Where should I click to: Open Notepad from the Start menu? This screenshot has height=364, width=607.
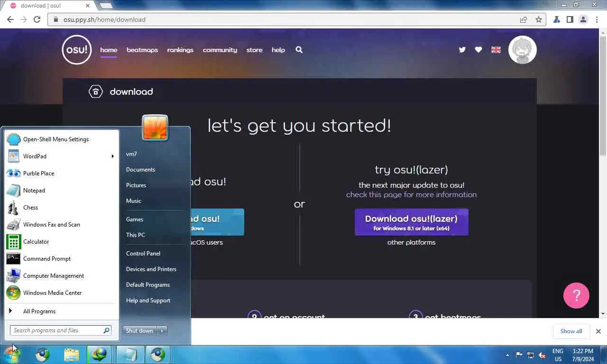tap(62, 191)
